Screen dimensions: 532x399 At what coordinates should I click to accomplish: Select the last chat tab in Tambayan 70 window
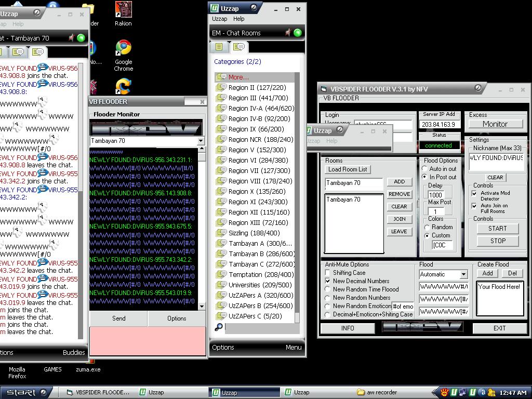[37, 52]
